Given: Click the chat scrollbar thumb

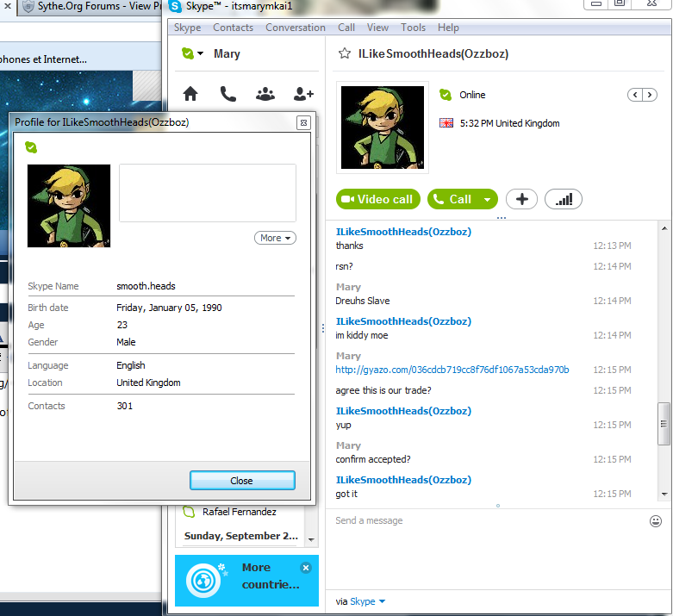Looking at the screenshot, I should 664,424.
